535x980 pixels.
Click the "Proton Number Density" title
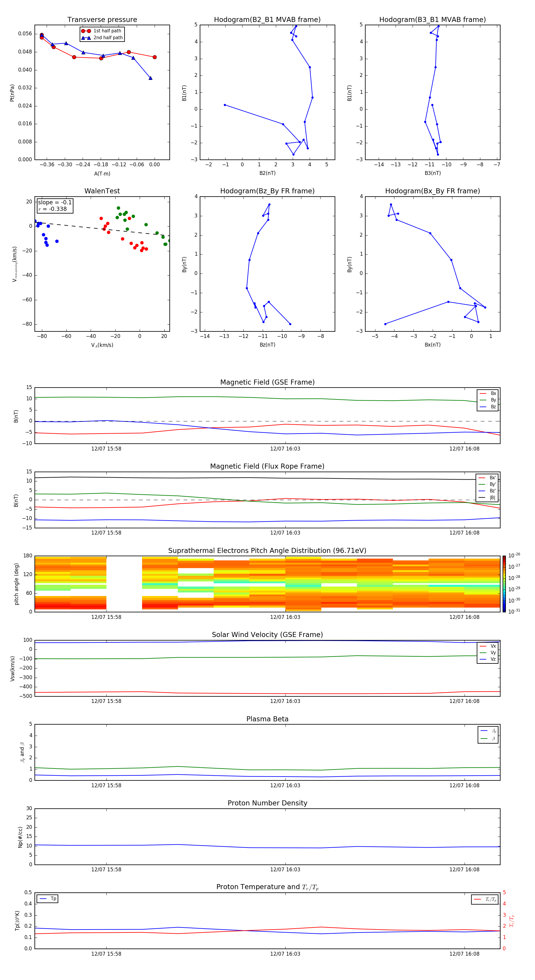pyautogui.click(x=267, y=803)
